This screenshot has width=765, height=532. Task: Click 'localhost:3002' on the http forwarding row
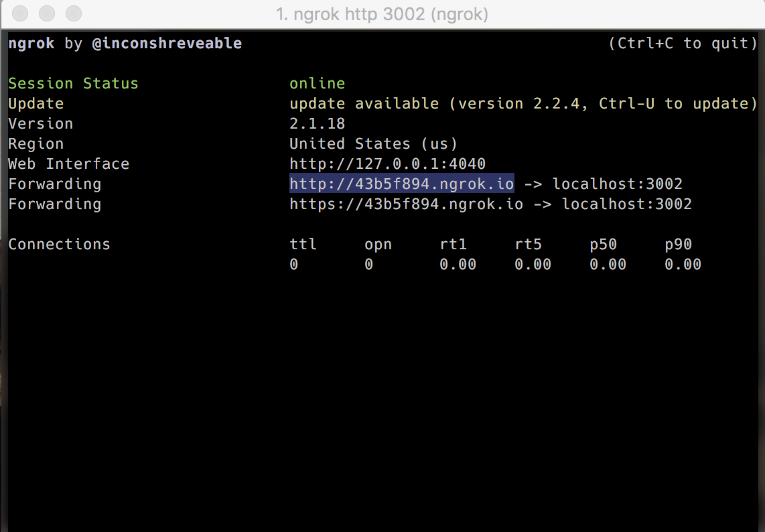(617, 184)
